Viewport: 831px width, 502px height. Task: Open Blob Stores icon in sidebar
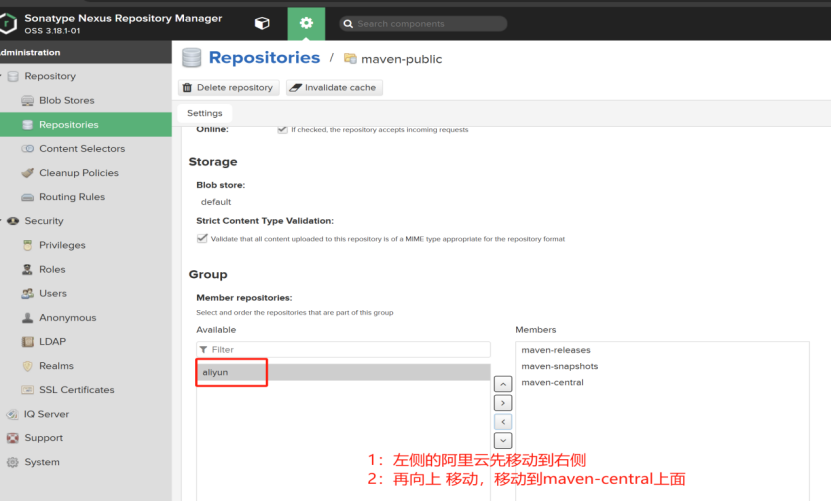pyautogui.click(x=28, y=101)
